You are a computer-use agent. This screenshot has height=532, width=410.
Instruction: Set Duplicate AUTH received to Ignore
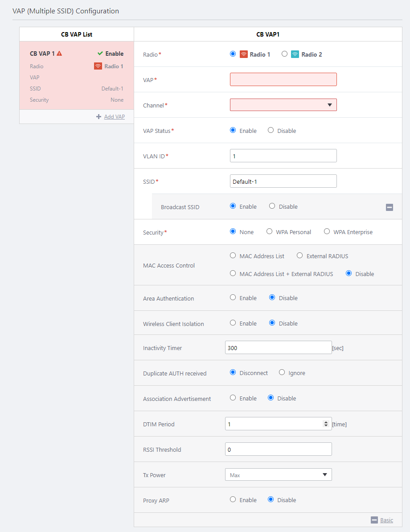coord(282,372)
